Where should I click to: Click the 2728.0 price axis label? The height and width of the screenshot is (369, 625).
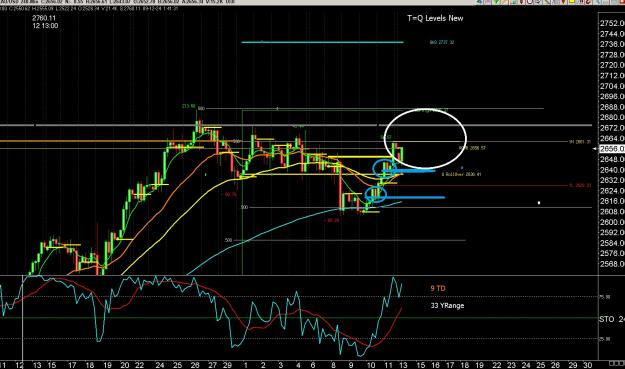pyautogui.click(x=612, y=55)
